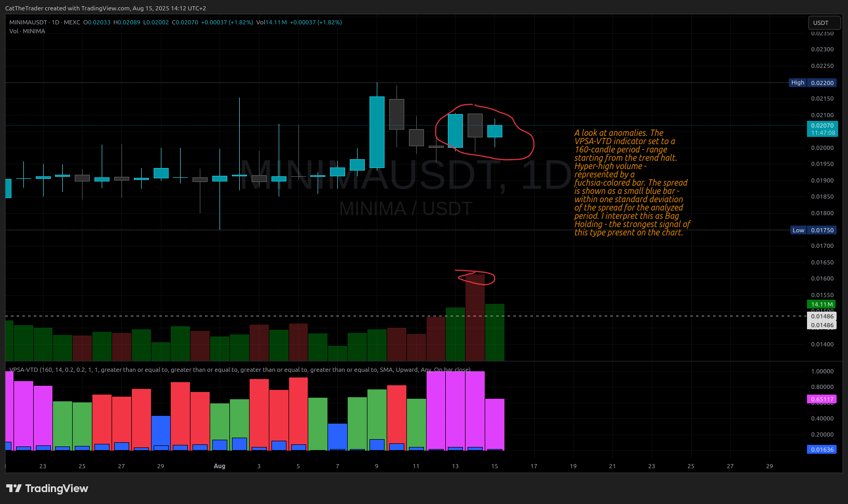Click the 0.01800 price axis label
This screenshot has height=504, width=848.
[x=823, y=213]
